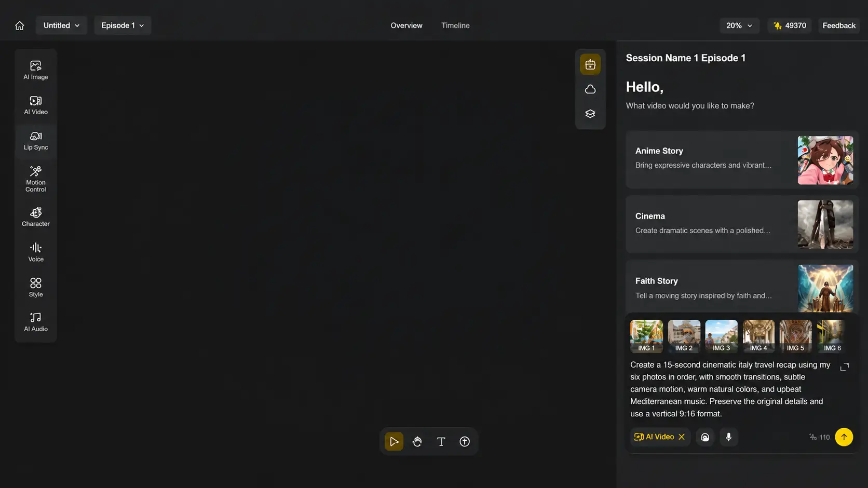Select the IMG 3 thumbnail
This screenshot has width=868, height=488.
(x=721, y=336)
